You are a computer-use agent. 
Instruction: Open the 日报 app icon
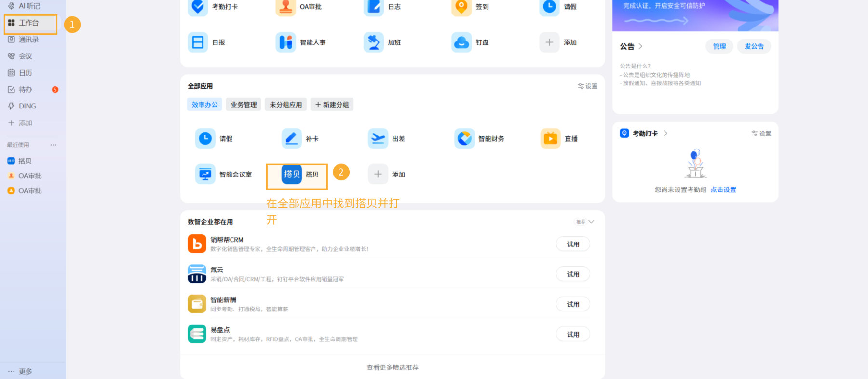[x=198, y=42]
